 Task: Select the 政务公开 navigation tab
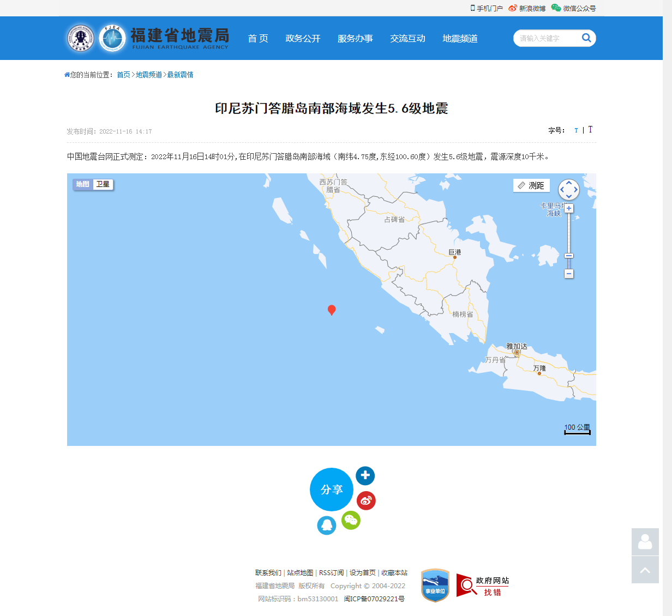click(303, 38)
